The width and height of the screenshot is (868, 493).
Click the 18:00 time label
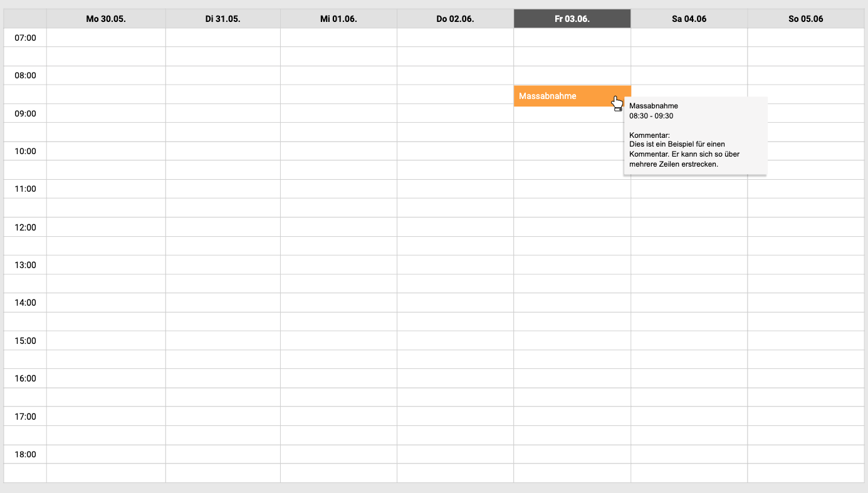25,454
